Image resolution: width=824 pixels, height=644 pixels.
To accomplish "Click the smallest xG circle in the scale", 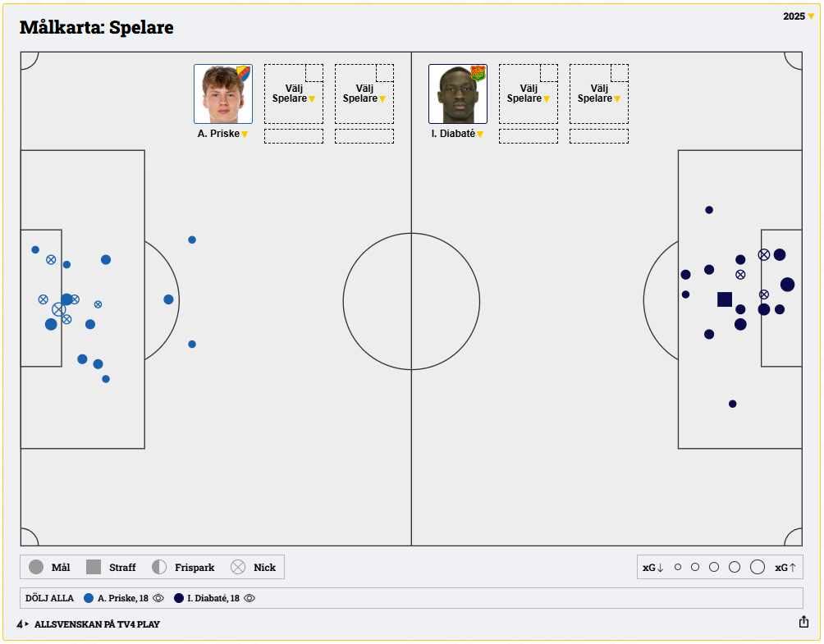I will 678,567.
